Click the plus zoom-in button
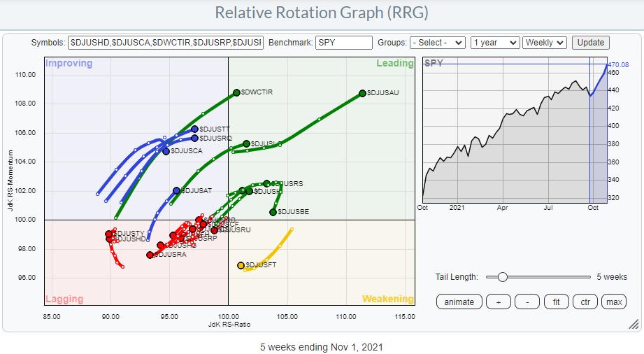This screenshot has width=644, height=354. point(498,302)
